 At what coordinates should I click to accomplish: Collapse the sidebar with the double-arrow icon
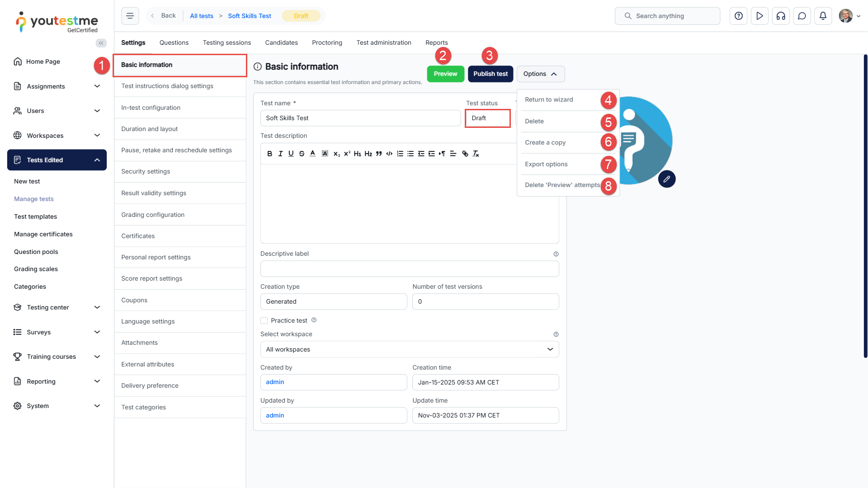click(x=101, y=43)
